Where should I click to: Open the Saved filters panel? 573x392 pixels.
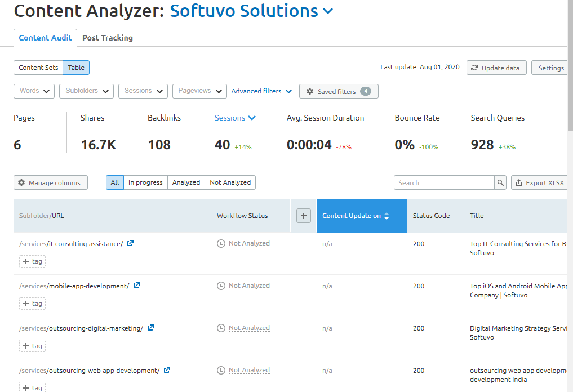click(x=339, y=91)
